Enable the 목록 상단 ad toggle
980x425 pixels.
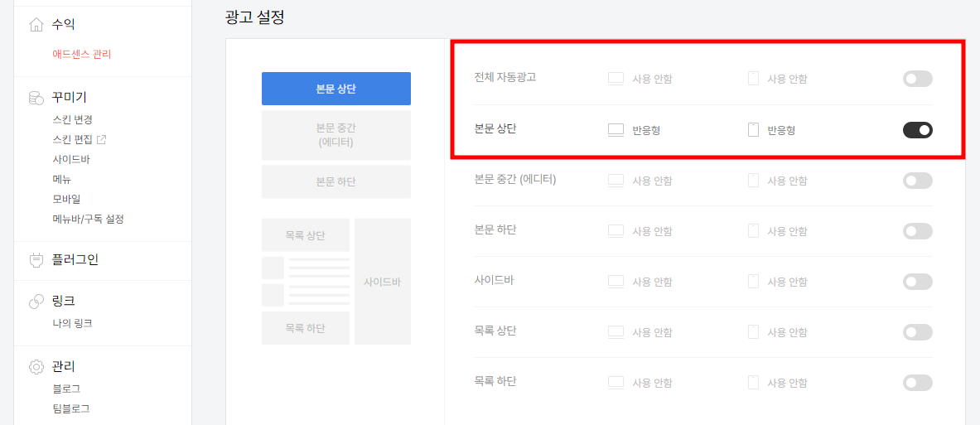[918, 332]
